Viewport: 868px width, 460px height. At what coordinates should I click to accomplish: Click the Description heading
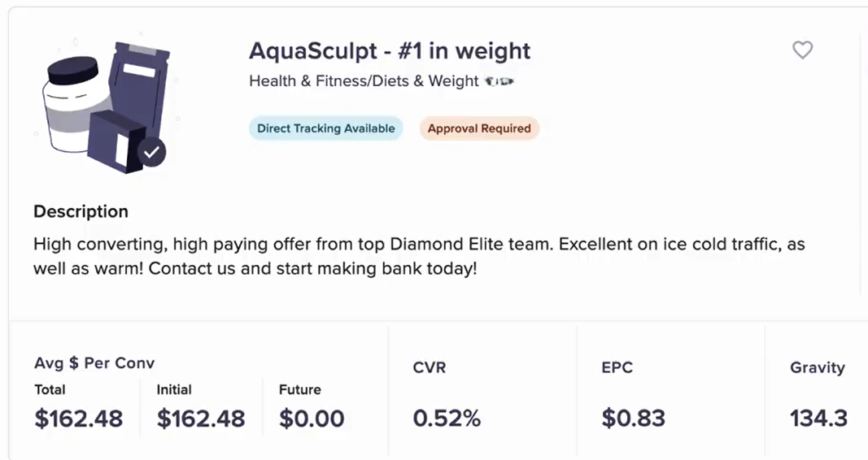81,211
